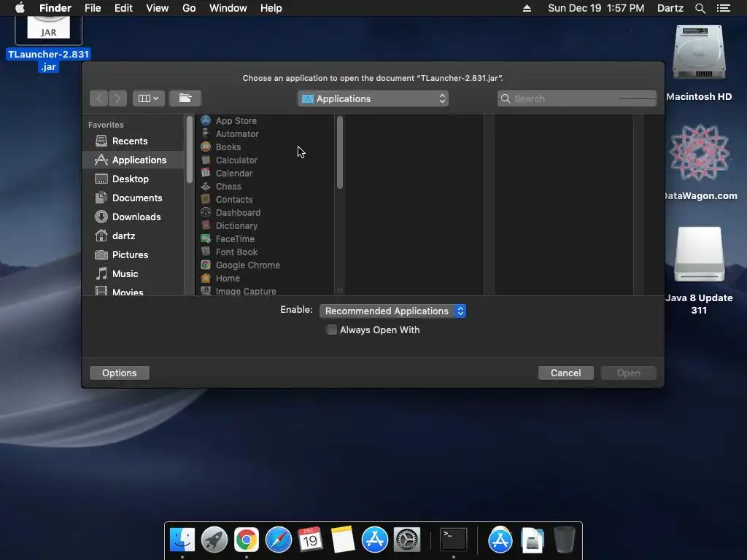Select Java 8 Update 311 disk
The image size is (747, 560).
click(x=699, y=270)
